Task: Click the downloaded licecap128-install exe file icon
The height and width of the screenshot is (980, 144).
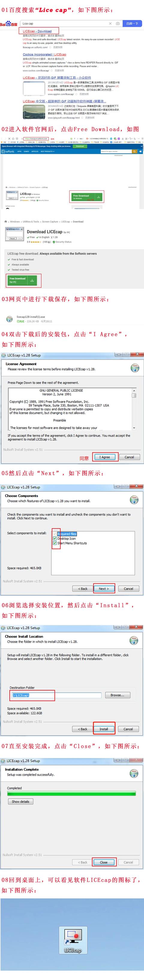Action: [9, 319]
